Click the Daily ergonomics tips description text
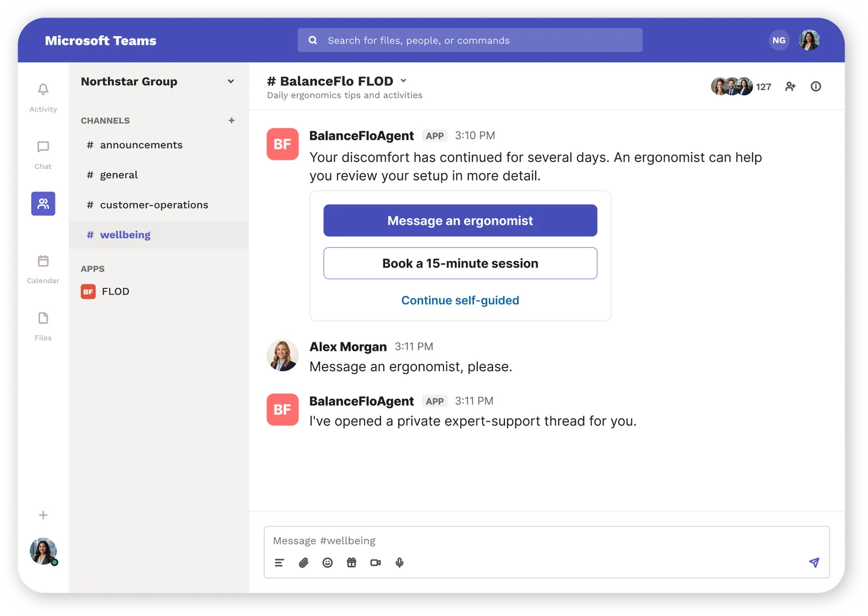Viewport: 868px width, 616px height. (x=345, y=95)
